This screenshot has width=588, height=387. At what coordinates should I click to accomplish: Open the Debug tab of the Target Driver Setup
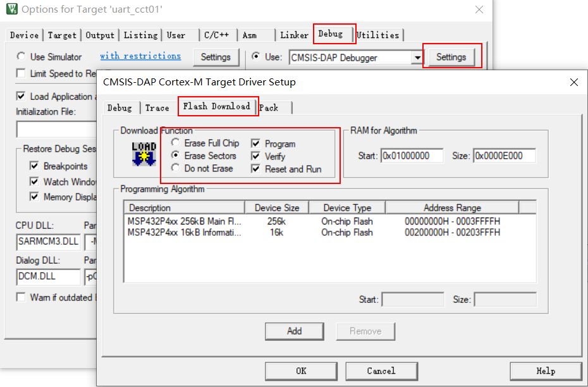pos(119,108)
